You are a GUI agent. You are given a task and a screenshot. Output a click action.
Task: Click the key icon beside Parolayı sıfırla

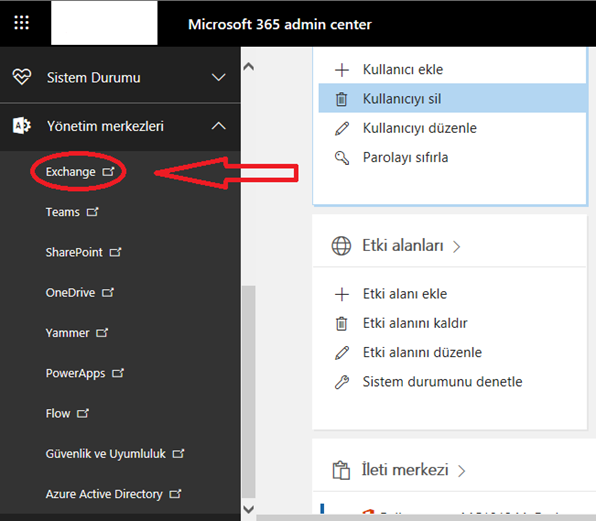pyautogui.click(x=341, y=158)
